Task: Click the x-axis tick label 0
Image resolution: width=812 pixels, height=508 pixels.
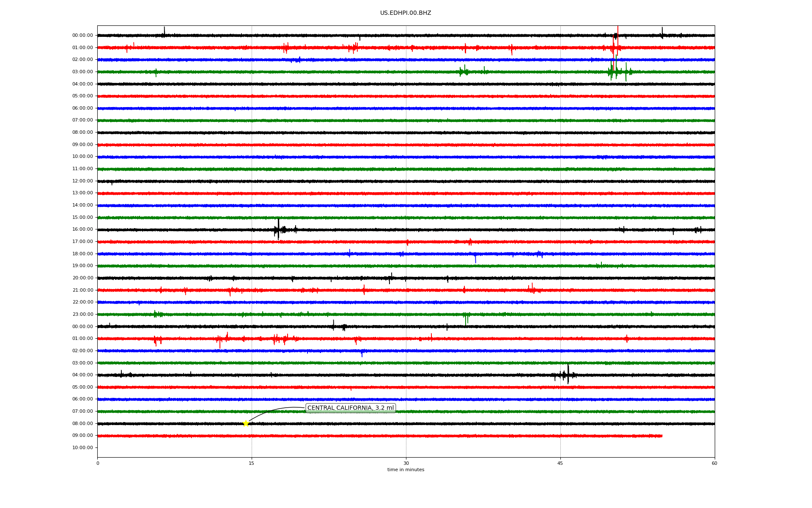Action: coord(98,464)
